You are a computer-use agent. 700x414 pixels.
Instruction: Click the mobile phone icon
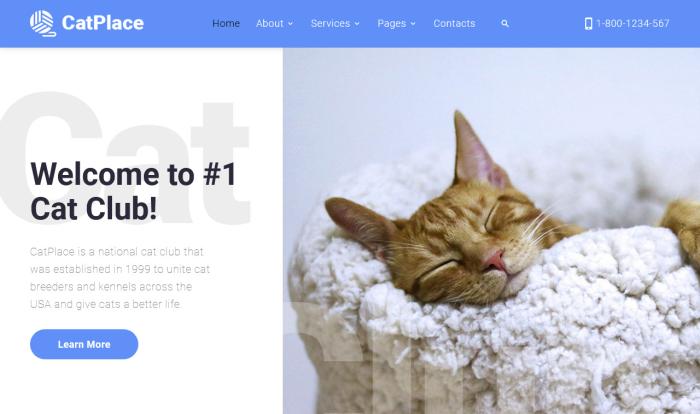coord(588,24)
